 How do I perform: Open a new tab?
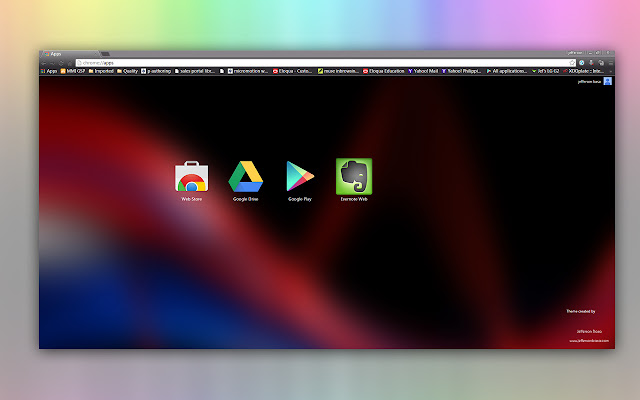(x=105, y=53)
